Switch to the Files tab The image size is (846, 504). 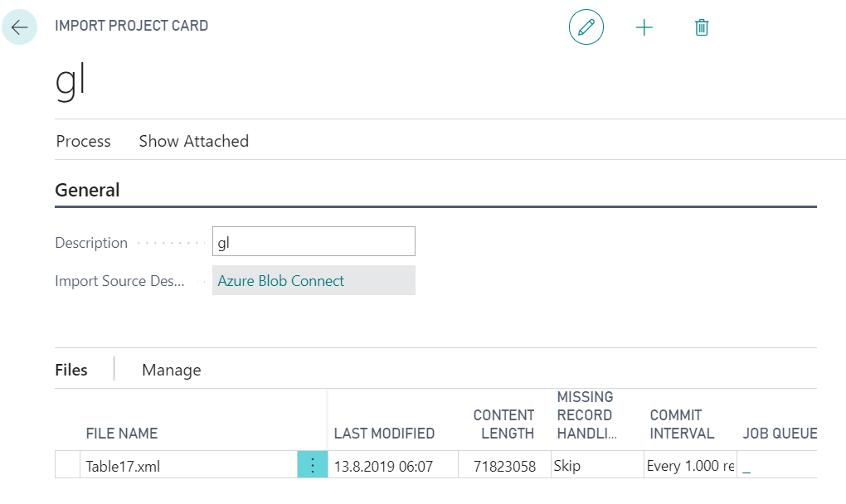coord(71,370)
